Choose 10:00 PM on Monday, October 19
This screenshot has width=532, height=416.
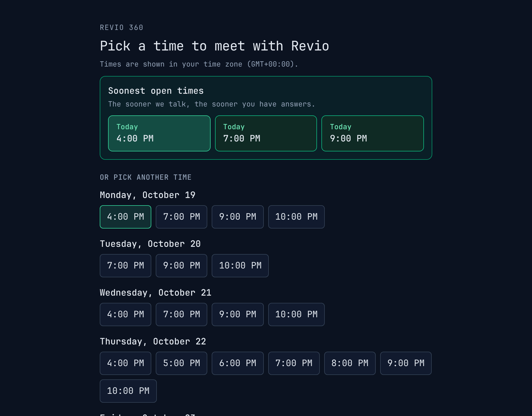(296, 217)
